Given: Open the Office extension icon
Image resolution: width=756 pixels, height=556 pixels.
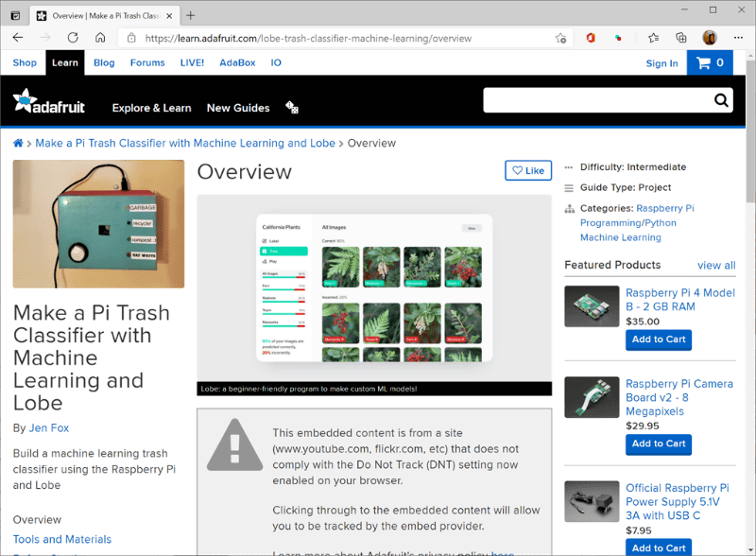Looking at the screenshot, I should pyautogui.click(x=591, y=38).
